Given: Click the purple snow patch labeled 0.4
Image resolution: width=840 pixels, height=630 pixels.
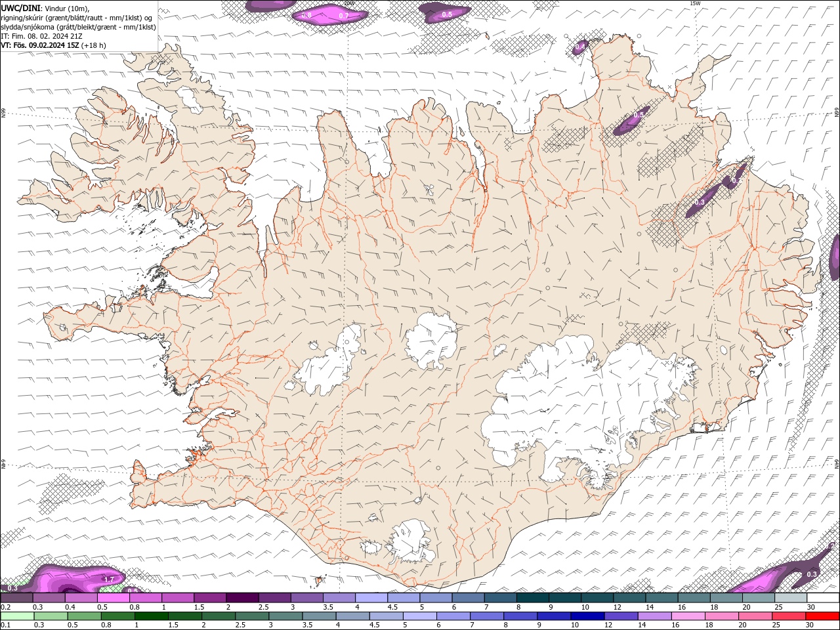Looking at the screenshot, I should pyautogui.click(x=581, y=47).
